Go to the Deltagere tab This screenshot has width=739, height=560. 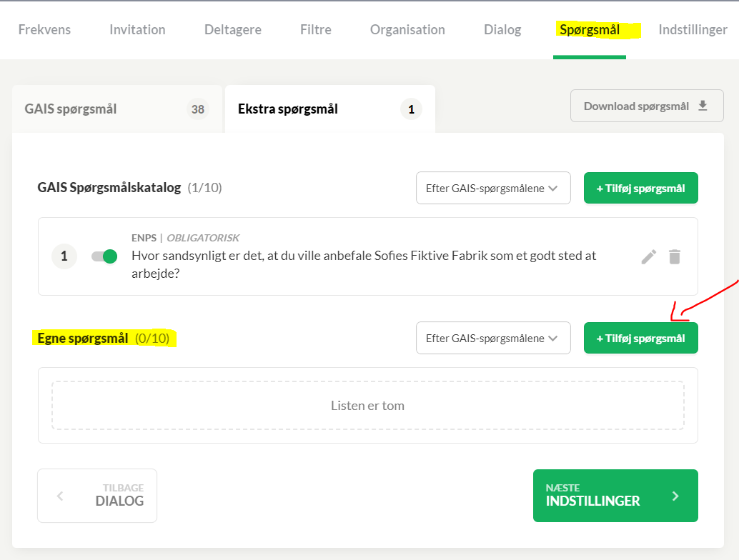233,30
